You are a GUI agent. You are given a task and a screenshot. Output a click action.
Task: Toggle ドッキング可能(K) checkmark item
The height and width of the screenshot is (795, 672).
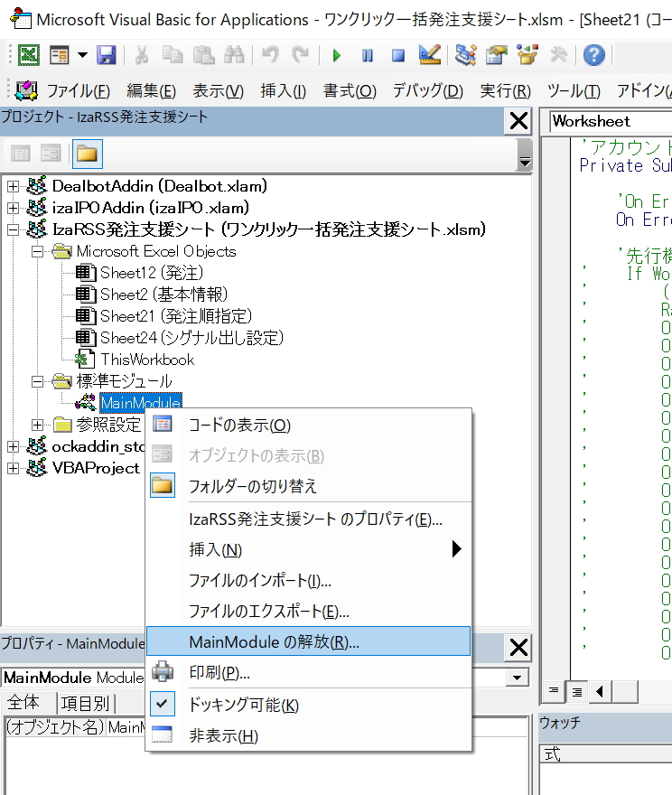309,705
